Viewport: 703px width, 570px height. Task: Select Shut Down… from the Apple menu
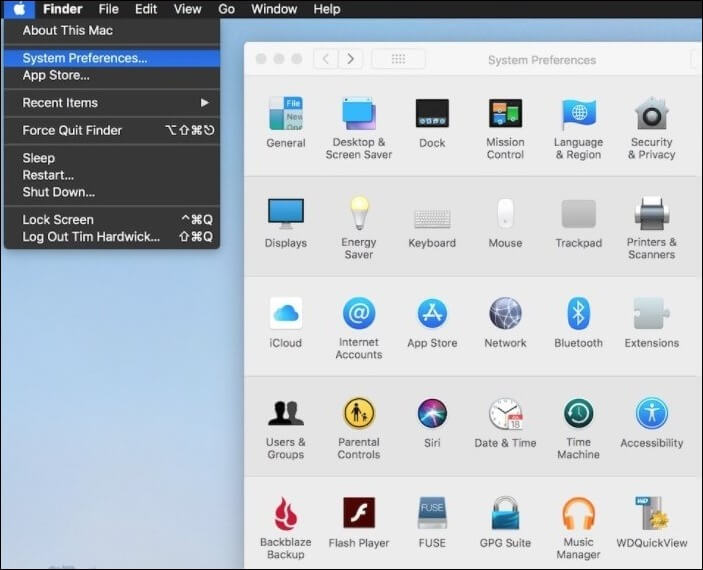112,192
